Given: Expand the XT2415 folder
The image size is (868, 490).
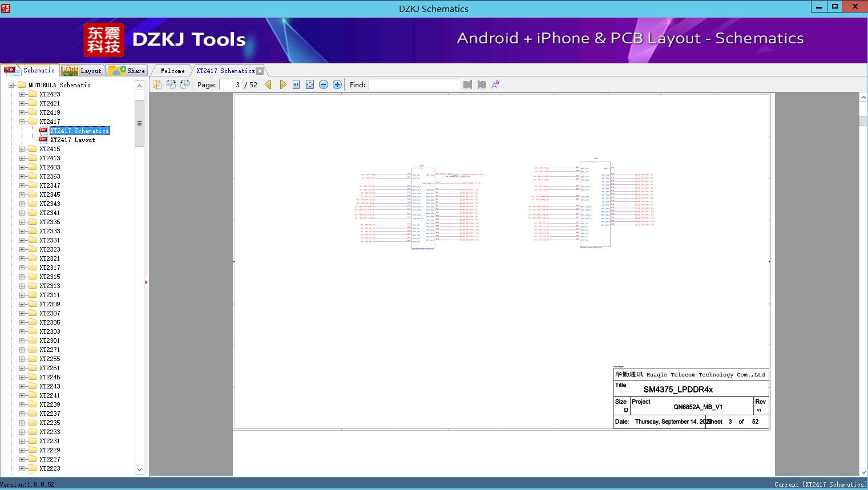Looking at the screenshot, I should [22, 149].
